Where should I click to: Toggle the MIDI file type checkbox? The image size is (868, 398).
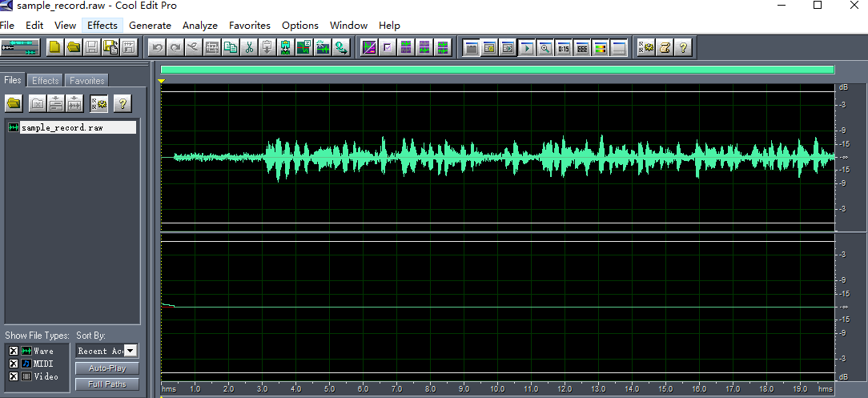[13, 364]
